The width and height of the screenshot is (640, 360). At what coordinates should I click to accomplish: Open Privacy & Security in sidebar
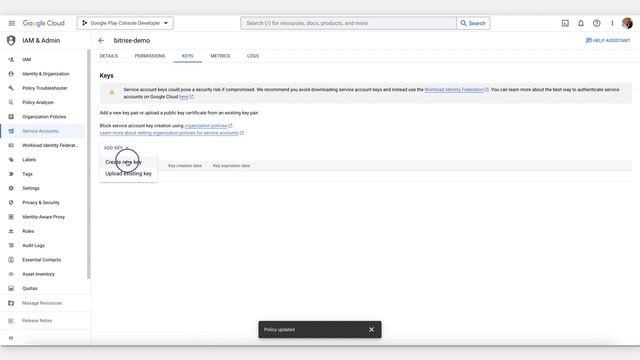tap(43, 202)
